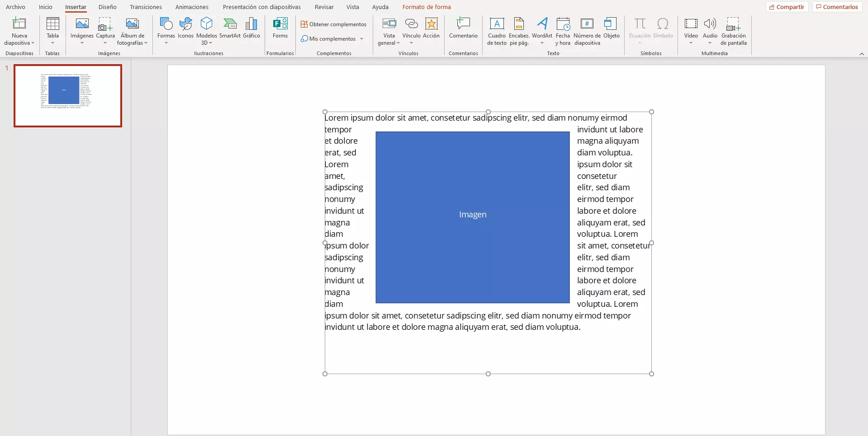Select slide 1 thumbnail
Viewport: 868px width, 436px height.
click(x=68, y=96)
